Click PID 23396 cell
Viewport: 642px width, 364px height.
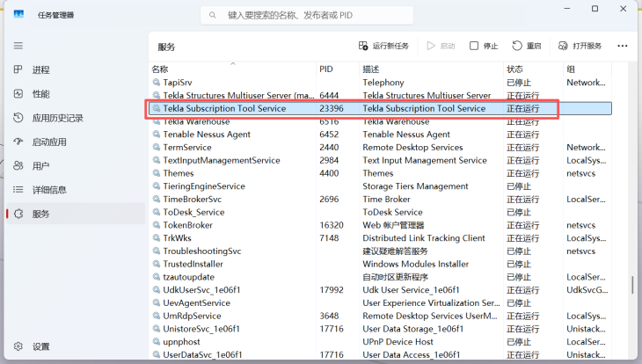332,108
